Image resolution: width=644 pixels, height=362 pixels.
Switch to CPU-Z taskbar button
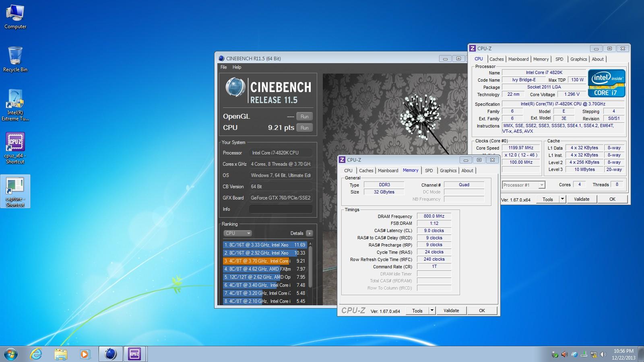134,354
